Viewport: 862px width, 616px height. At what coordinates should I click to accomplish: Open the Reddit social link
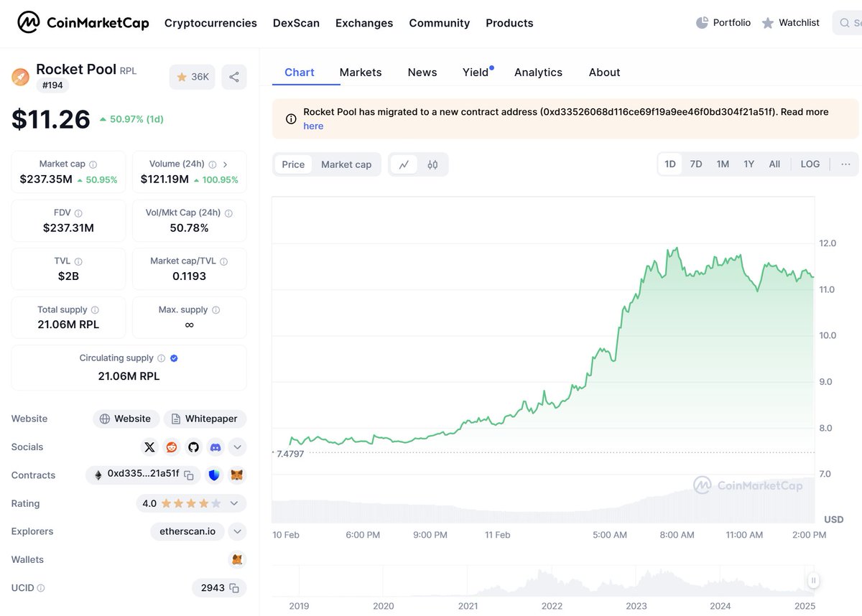click(171, 447)
